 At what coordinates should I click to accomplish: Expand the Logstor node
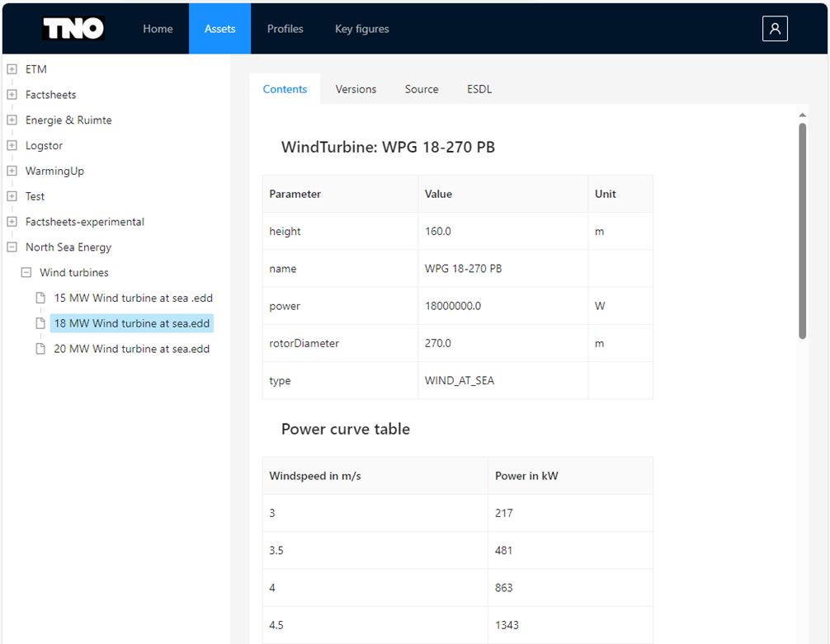(x=12, y=146)
